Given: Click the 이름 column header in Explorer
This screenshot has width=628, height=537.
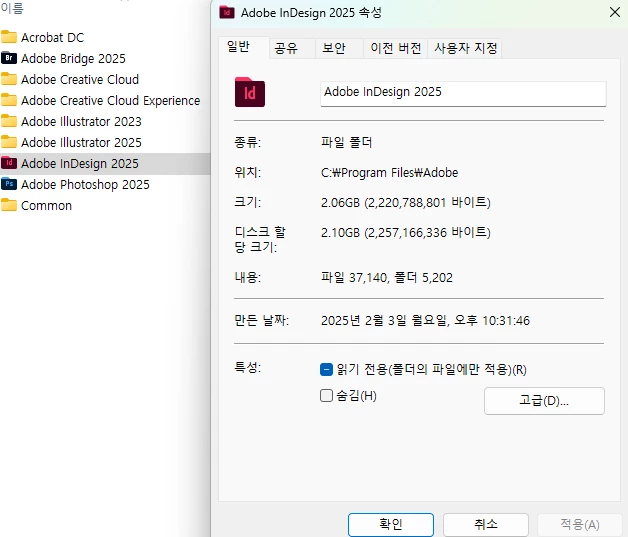Looking at the screenshot, I should 12,8.
